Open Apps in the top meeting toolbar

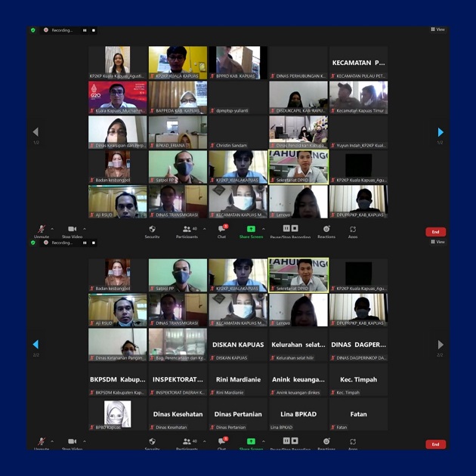coord(353,230)
